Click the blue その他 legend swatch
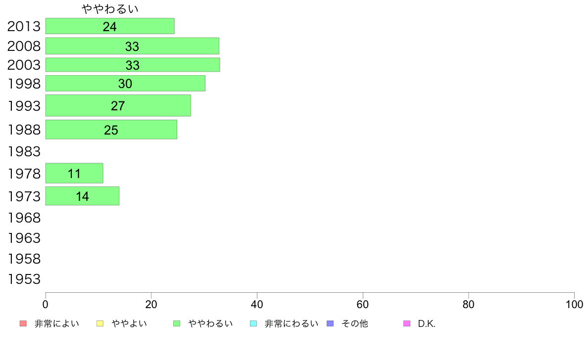The height and width of the screenshot is (364, 588). click(330, 323)
